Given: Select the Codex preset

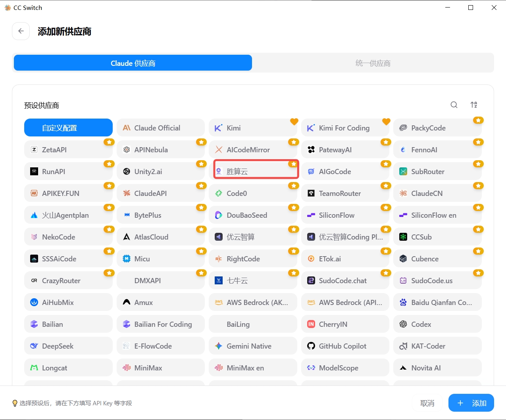Looking at the screenshot, I should tap(437, 324).
